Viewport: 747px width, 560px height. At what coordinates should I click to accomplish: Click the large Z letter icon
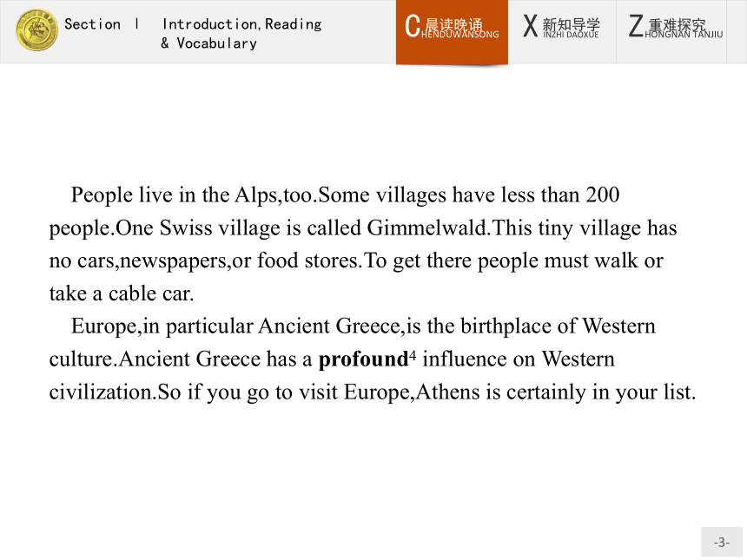[636, 26]
